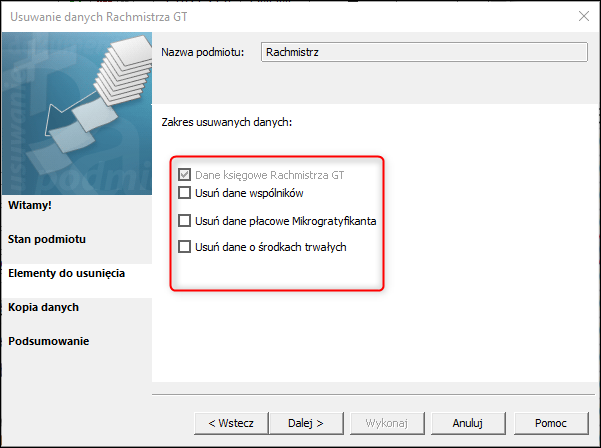The height and width of the screenshot is (448, 601).
Task: Tick 'Usuń dane o środkach trwałych'
Action: (x=184, y=246)
